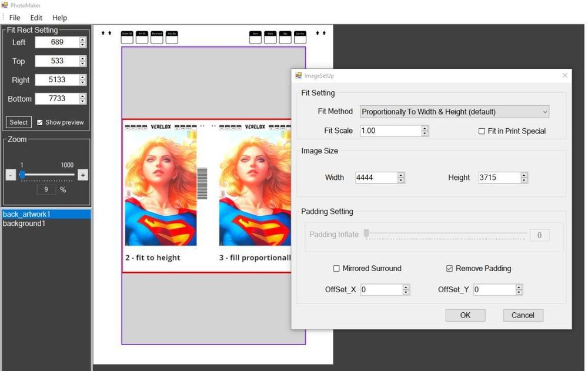Click the PhotoMaker app icon in title bar
588x371 pixels.
tap(5, 5)
